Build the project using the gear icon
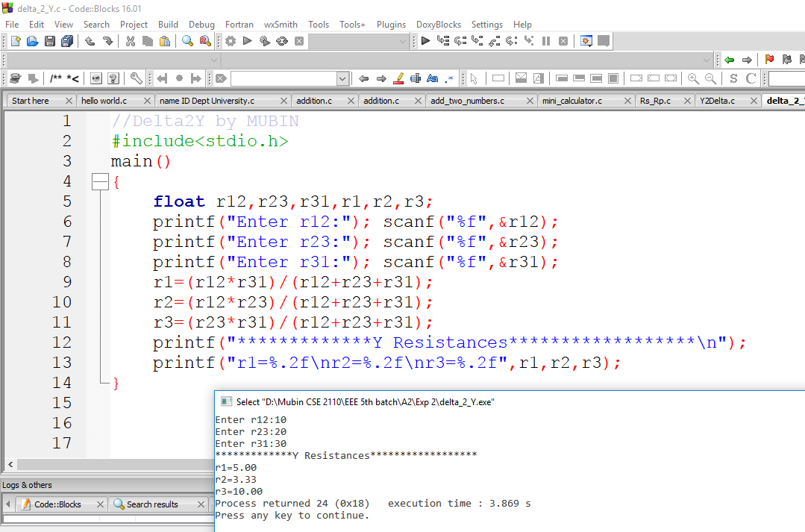This screenshot has height=532, width=805. [x=230, y=41]
